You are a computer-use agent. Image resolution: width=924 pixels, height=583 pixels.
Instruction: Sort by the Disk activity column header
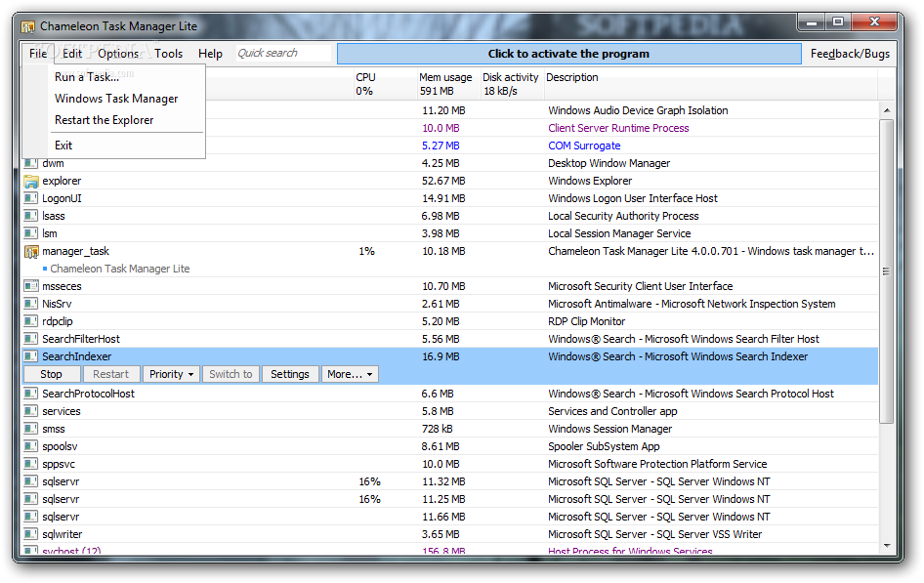(x=512, y=84)
